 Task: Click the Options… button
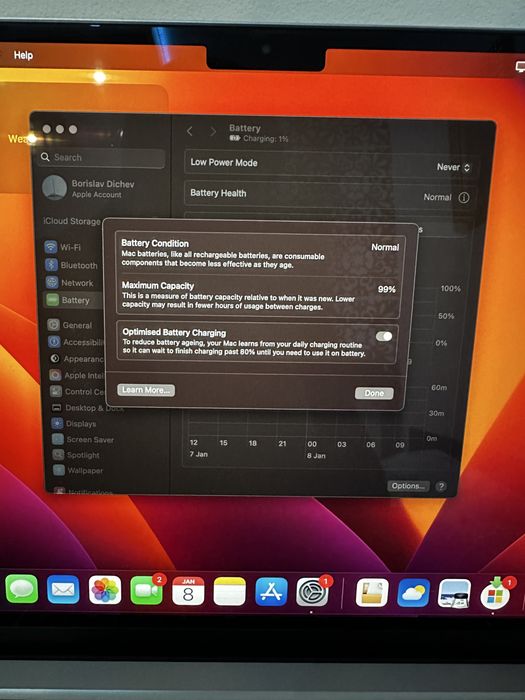click(408, 486)
